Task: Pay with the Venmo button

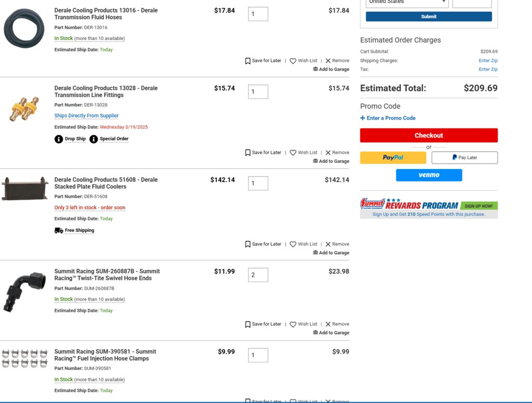Action: 429,175
